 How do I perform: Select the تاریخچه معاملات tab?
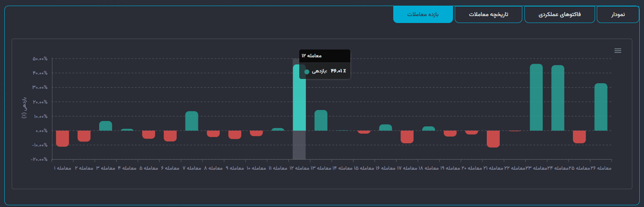pyautogui.click(x=488, y=15)
